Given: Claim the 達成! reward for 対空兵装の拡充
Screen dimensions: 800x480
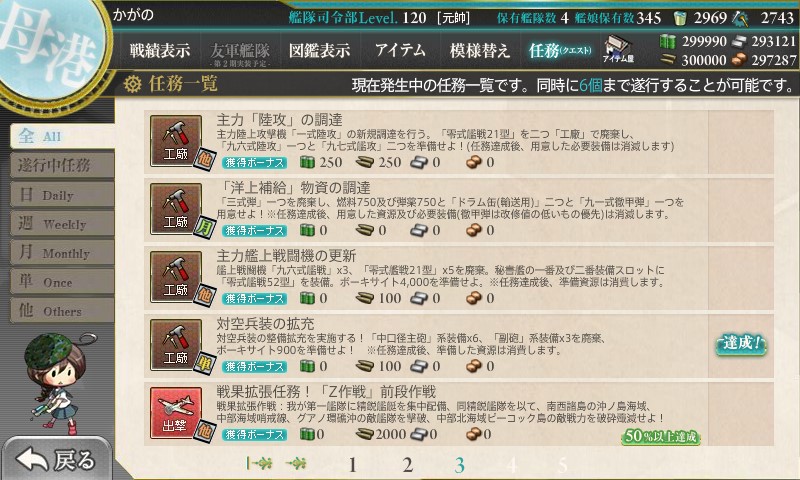Looking at the screenshot, I should pyautogui.click(x=741, y=344).
